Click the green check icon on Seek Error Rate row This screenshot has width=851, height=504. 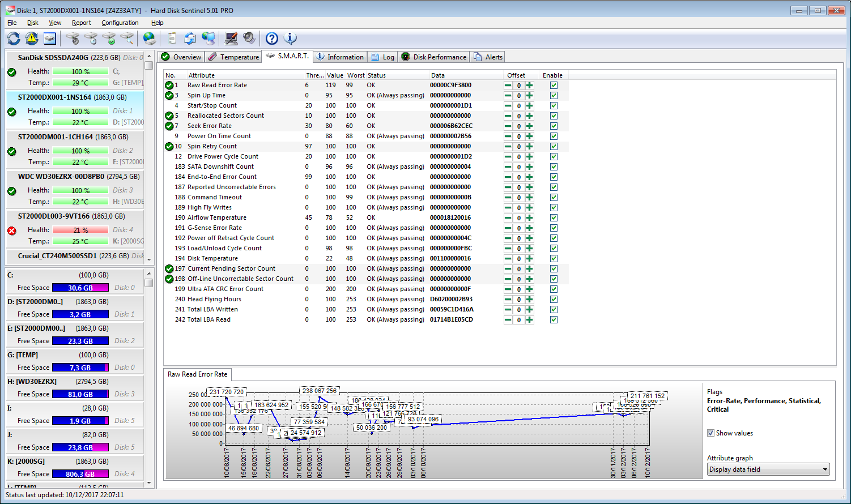point(169,126)
